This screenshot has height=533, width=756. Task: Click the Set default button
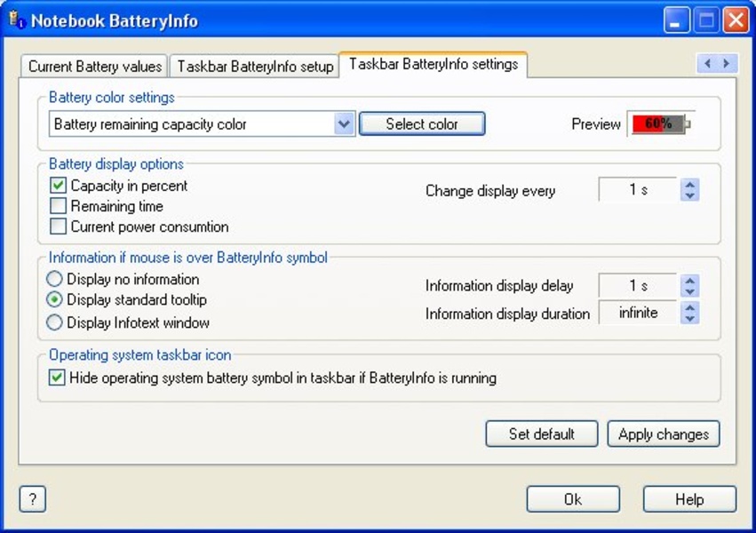541,434
